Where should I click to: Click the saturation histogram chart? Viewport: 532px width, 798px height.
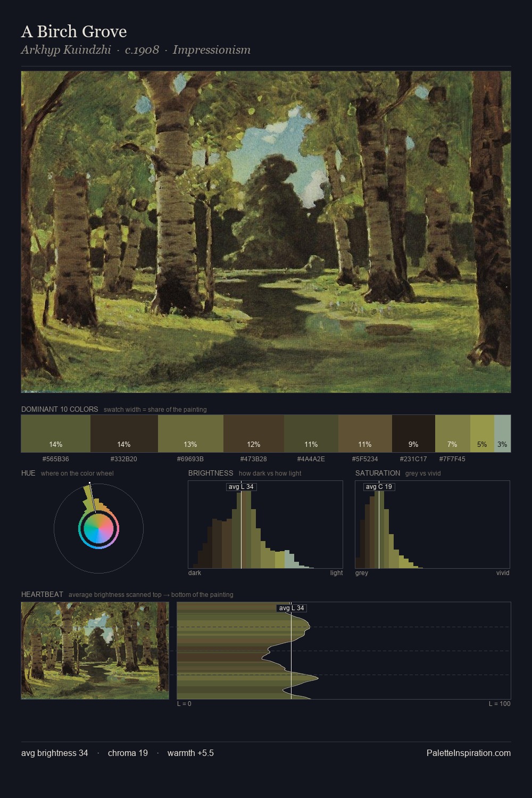[x=433, y=525]
